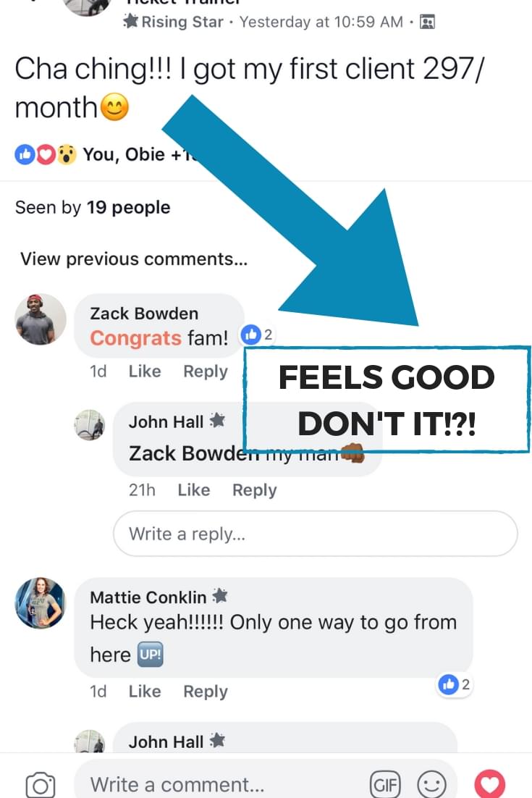Open Mattie Conklin's profile name link
The image size is (532, 798).
point(148,597)
